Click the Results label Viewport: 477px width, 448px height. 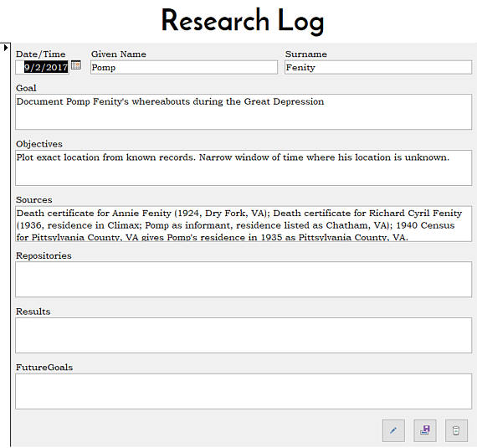(33, 312)
